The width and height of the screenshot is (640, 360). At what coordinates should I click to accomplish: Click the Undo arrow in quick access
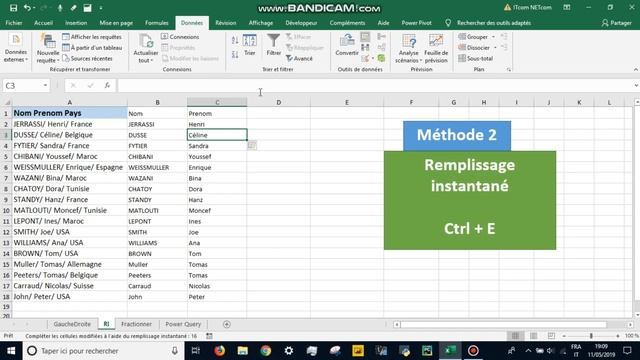pos(27,8)
